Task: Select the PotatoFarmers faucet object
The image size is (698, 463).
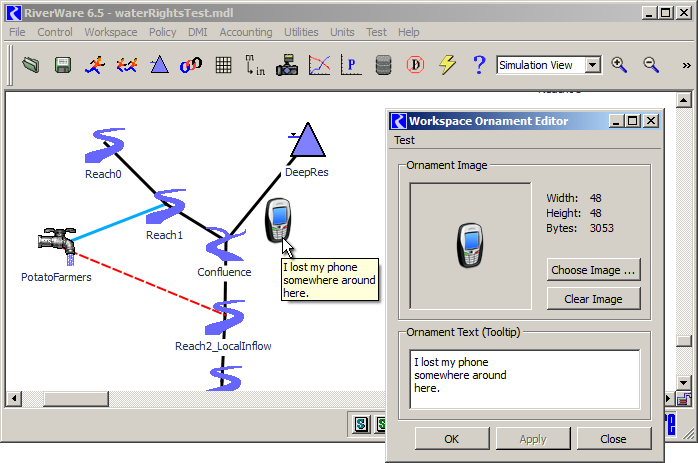Action: [x=57, y=246]
